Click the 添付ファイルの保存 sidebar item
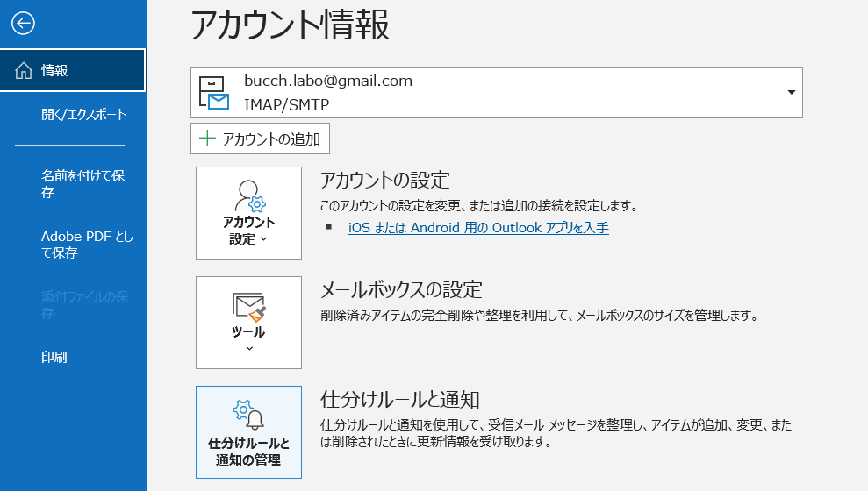Viewport: 868px width, 491px height. tap(84, 305)
